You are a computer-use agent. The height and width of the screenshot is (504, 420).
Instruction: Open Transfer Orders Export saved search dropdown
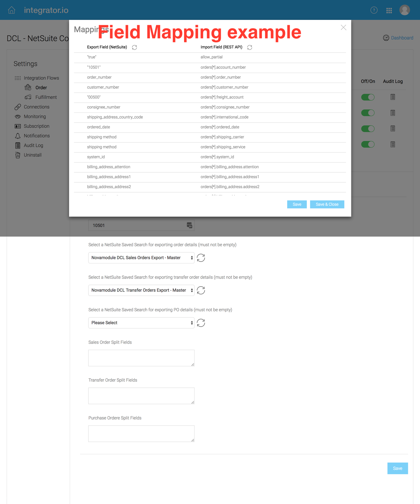[141, 290]
